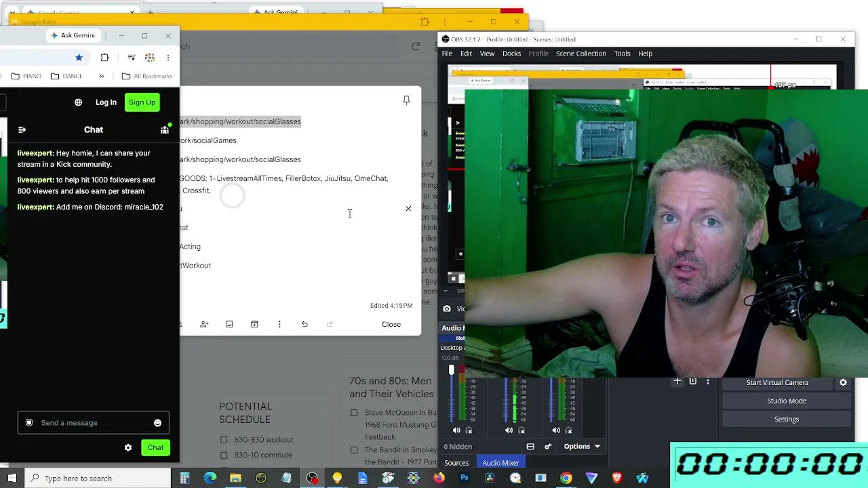Click the Windows 'Type here to search' box
The width and height of the screenshot is (868, 488).
tap(98, 479)
